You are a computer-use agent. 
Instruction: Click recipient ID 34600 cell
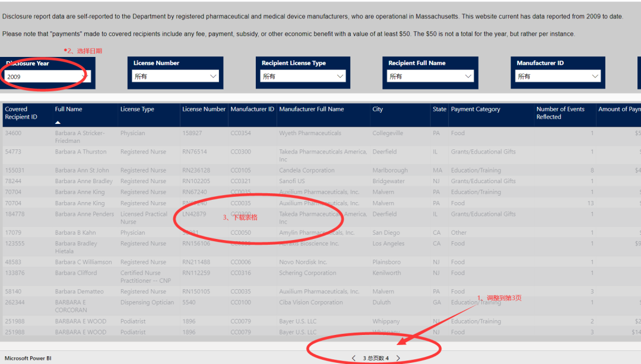(x=13, y=133)
